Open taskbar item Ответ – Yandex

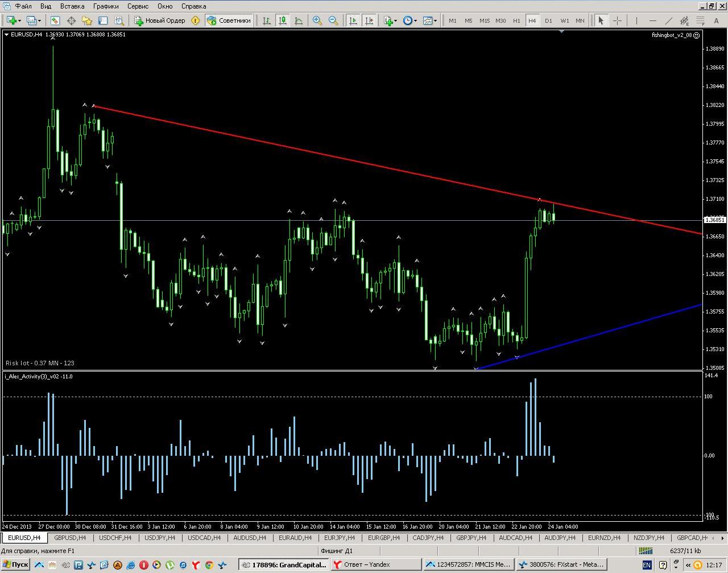tap(376, 565)
